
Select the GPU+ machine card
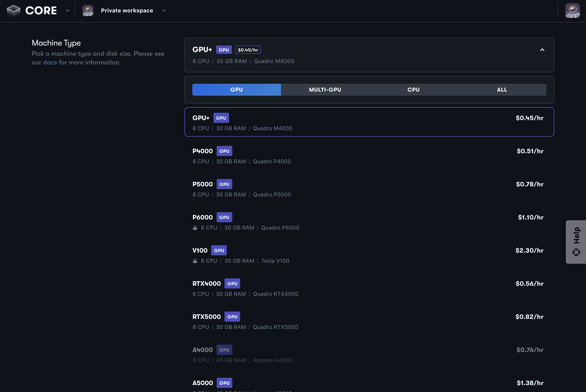pyautogui.click(x=369, y=122)
